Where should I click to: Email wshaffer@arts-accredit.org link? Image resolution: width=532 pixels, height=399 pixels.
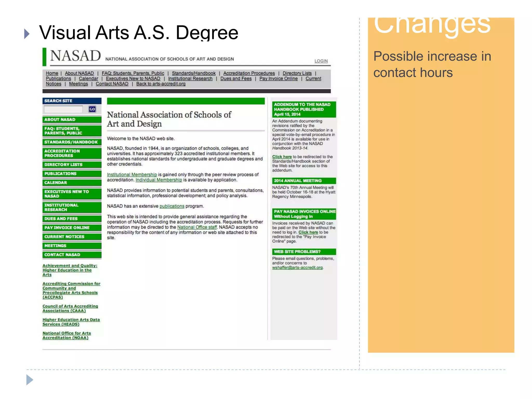pyautogui.click(x=297, y=267)
